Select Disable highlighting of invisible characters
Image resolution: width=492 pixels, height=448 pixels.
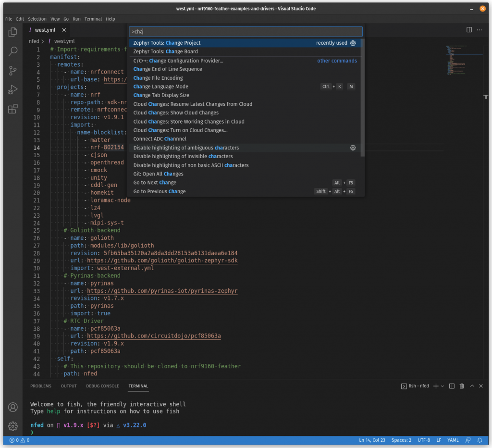[245, 156]
